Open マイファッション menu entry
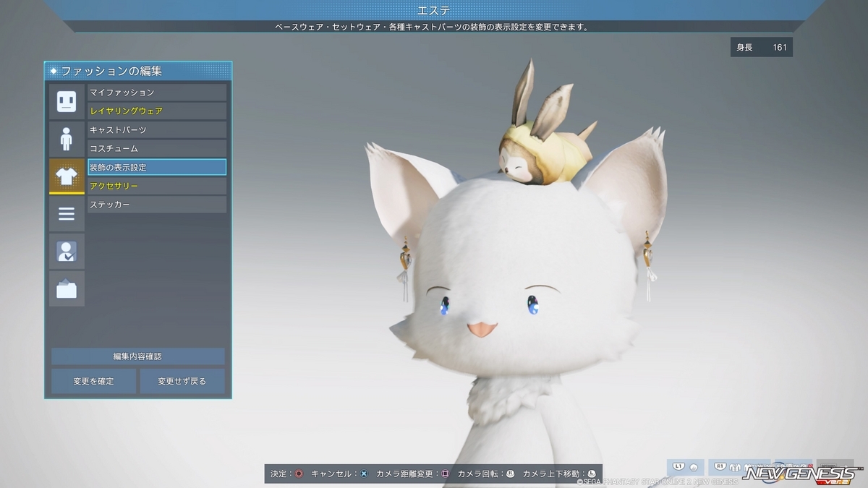 [x=157, y=93]
